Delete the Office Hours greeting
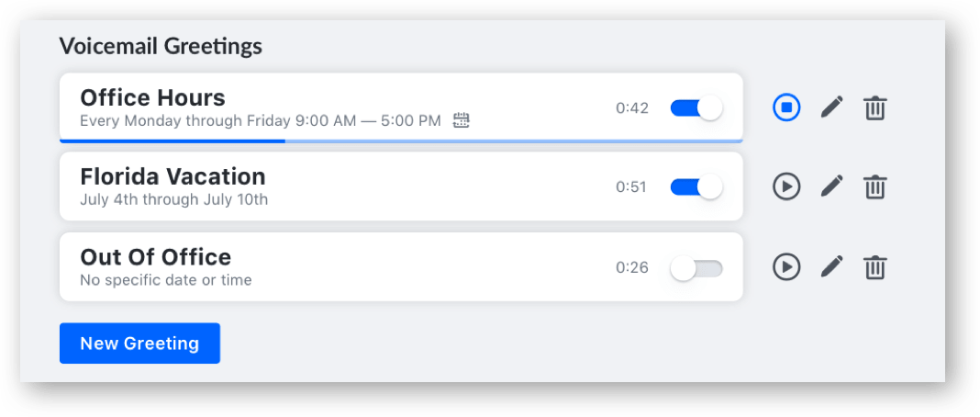Image resolution: width=980 pixels, height=417 pixels. (x=875, y=108)
